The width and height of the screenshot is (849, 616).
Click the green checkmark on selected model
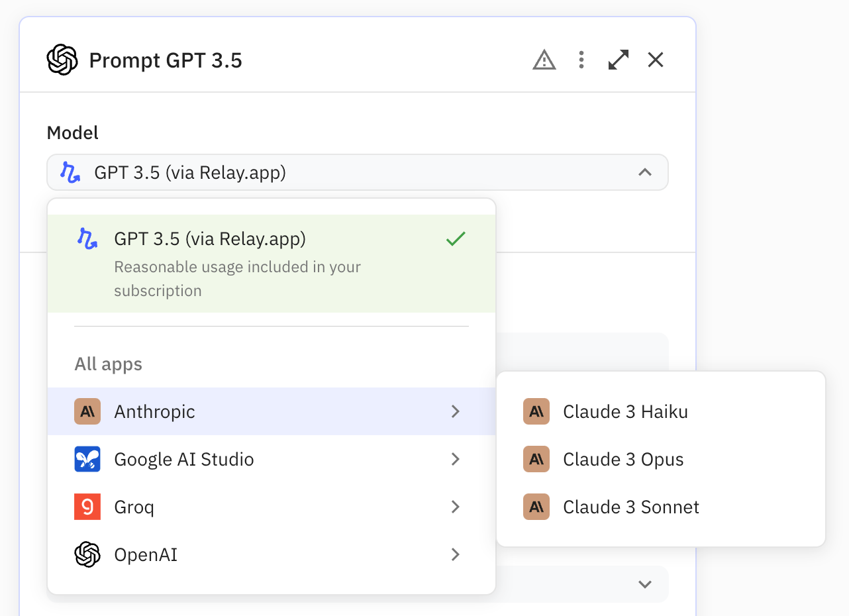click(x=456, y=239)
